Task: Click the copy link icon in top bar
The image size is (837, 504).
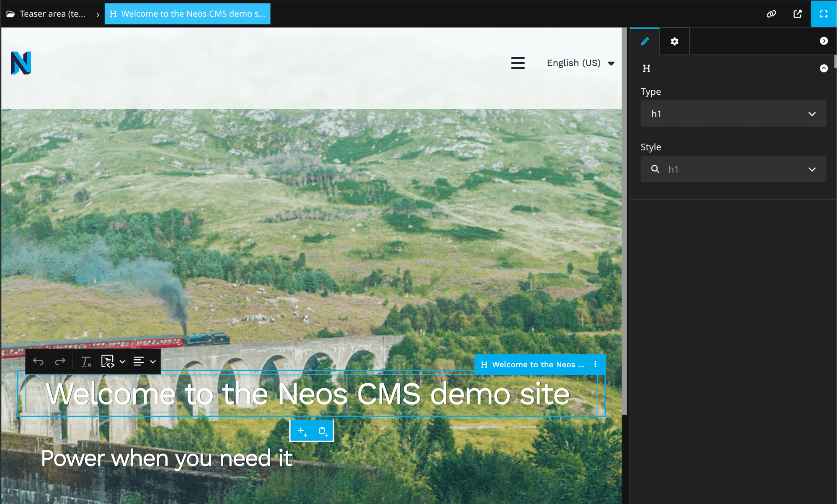Action: tap(771, 14)
